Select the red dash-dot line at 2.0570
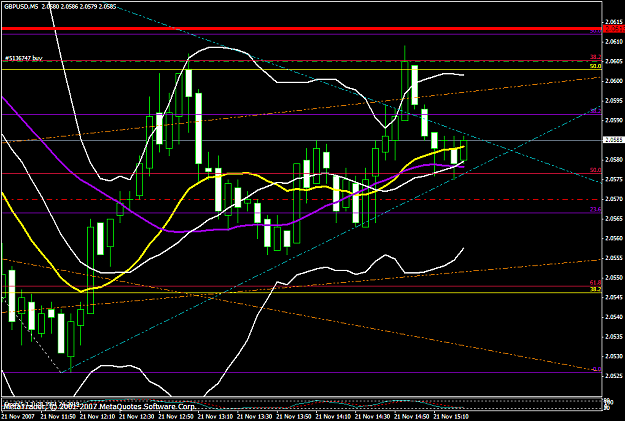 click(301, 199)
